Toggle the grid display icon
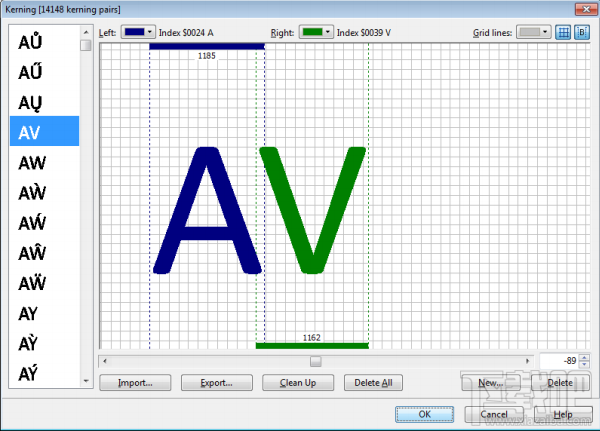The image size is (600, 431). point(563,33)
